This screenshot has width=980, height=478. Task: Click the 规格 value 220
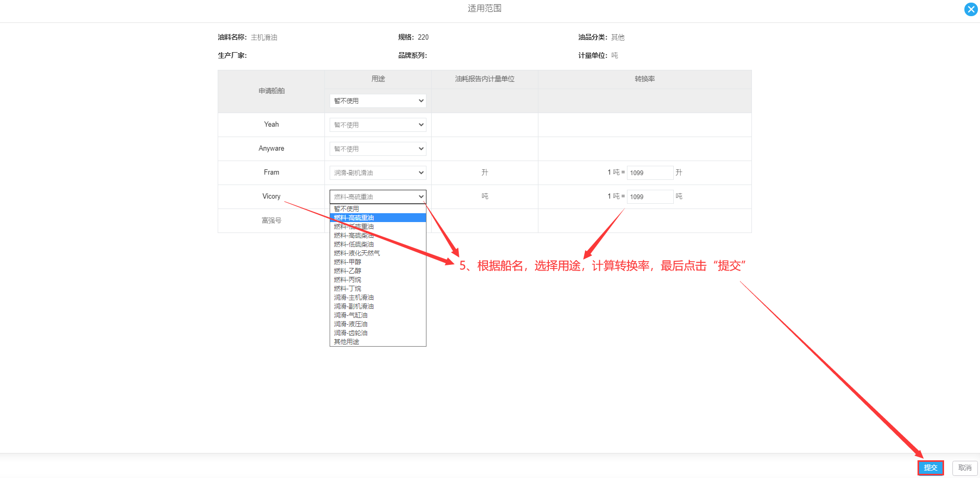click(423, 37)
